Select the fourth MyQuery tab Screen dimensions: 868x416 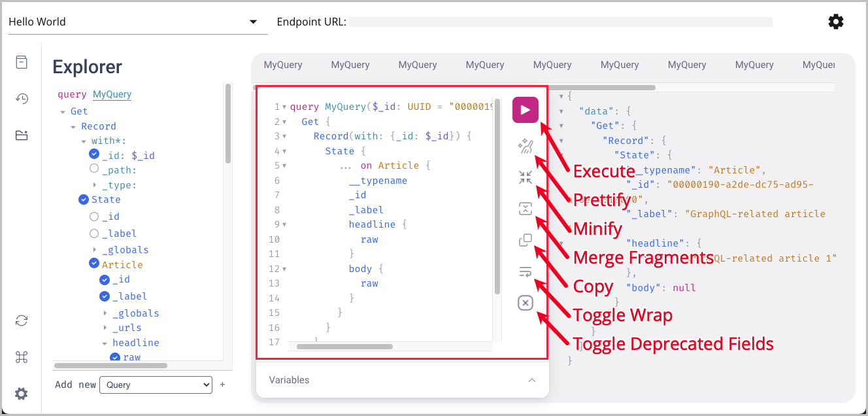pyautogui.click(x=485, y=65)
